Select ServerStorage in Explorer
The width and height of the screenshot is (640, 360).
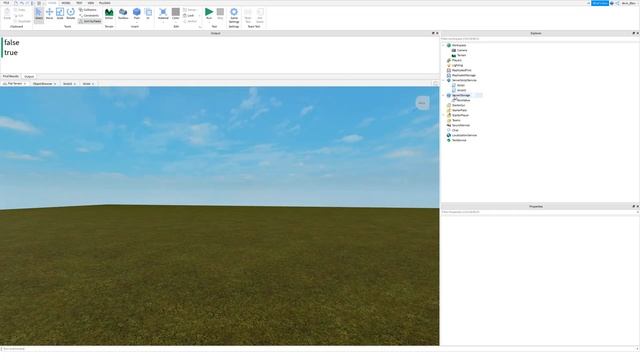(461, 95)
